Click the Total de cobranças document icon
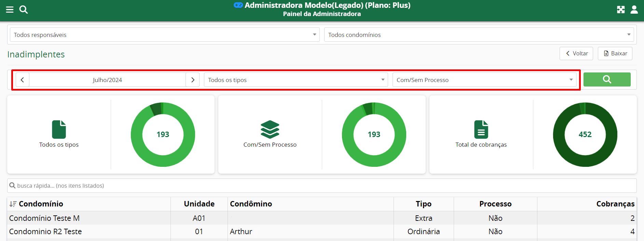Image resolution: width=644 pixels, height=241 pixels. (x=481, y=130)
